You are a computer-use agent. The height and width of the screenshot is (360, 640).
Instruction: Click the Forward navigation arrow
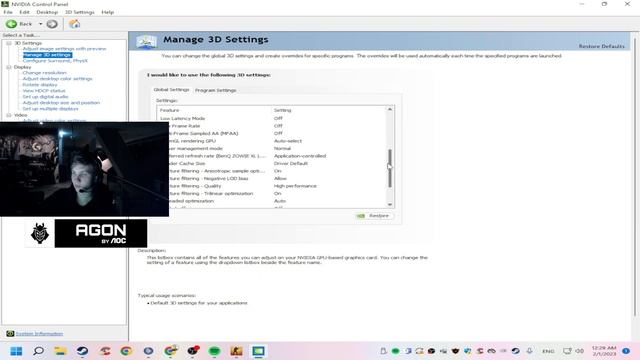[52, 24]
